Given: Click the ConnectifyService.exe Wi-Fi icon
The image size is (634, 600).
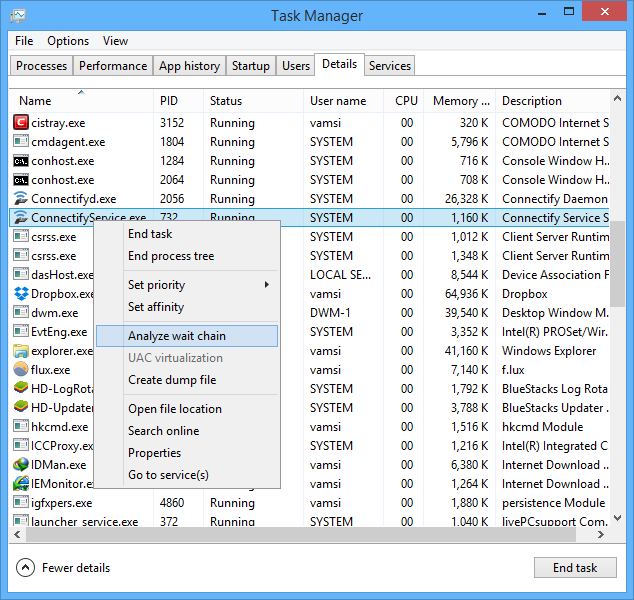Looking at the screenshot, I should pos(21,217).
